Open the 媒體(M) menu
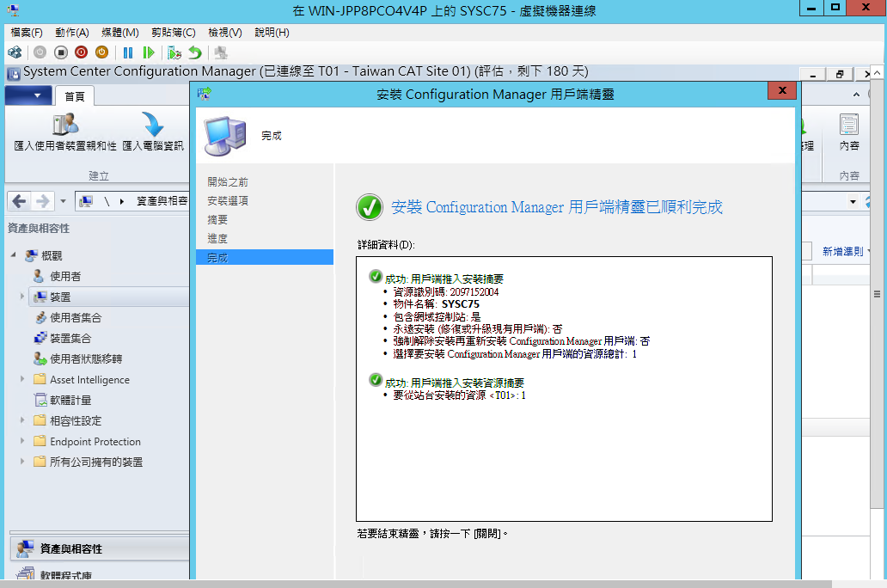 click(120, 33)
